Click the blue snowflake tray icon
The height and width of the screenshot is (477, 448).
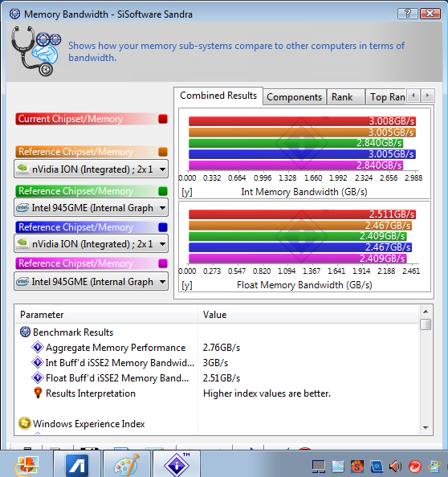(377, 466)
